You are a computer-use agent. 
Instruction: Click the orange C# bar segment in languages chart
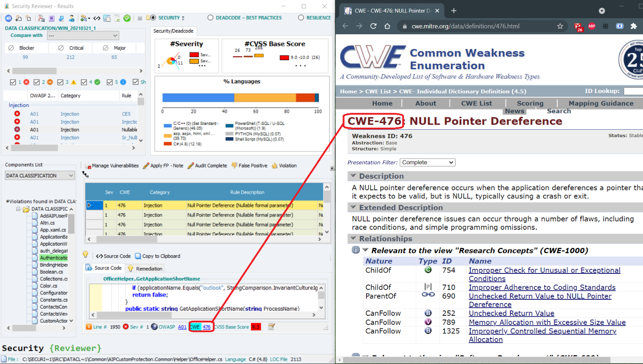305,98
